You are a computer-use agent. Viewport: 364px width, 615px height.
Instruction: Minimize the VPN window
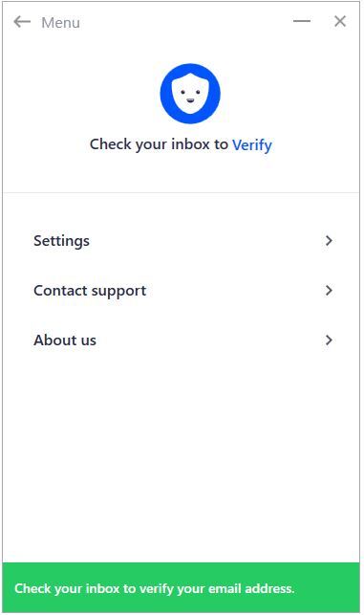click(x=302, y=21)
